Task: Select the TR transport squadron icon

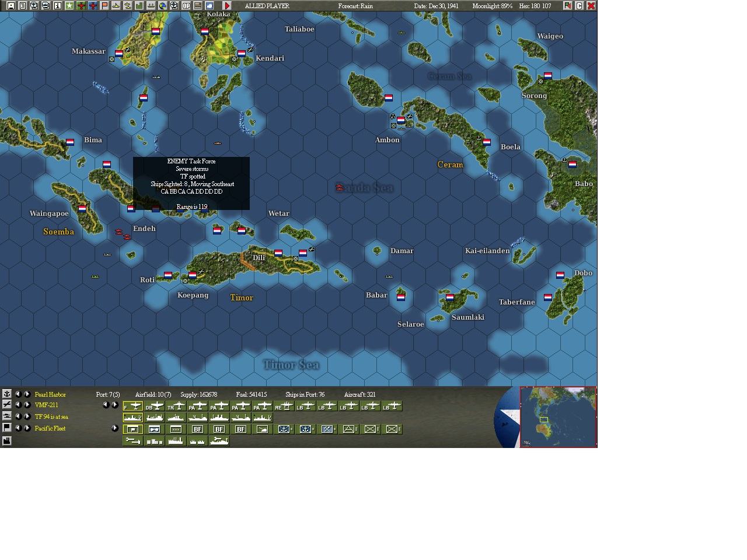Action: (176, 406)
